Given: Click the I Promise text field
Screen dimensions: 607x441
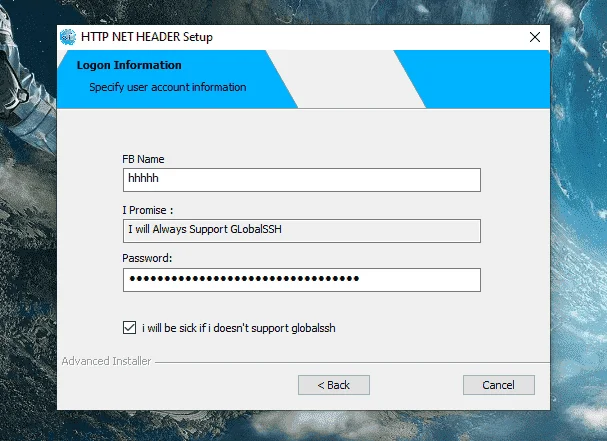Looking at the screenshot, I should tap(302, 231).
